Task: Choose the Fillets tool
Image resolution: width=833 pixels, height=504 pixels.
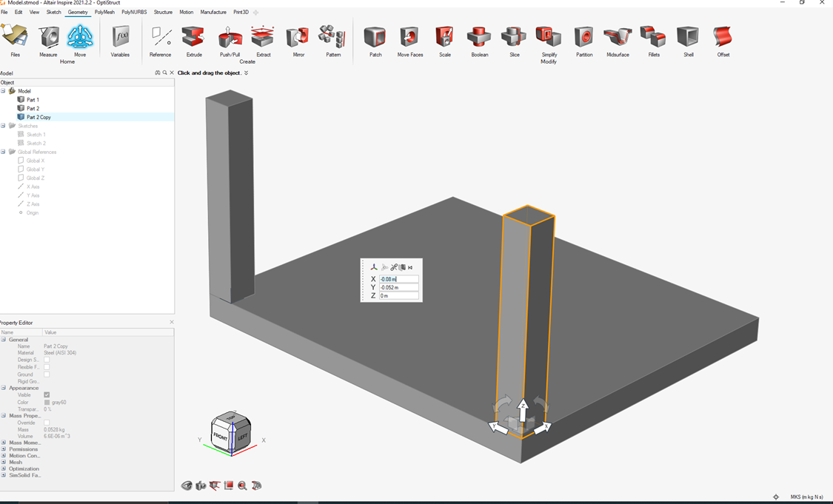Action: click(653, 37)
